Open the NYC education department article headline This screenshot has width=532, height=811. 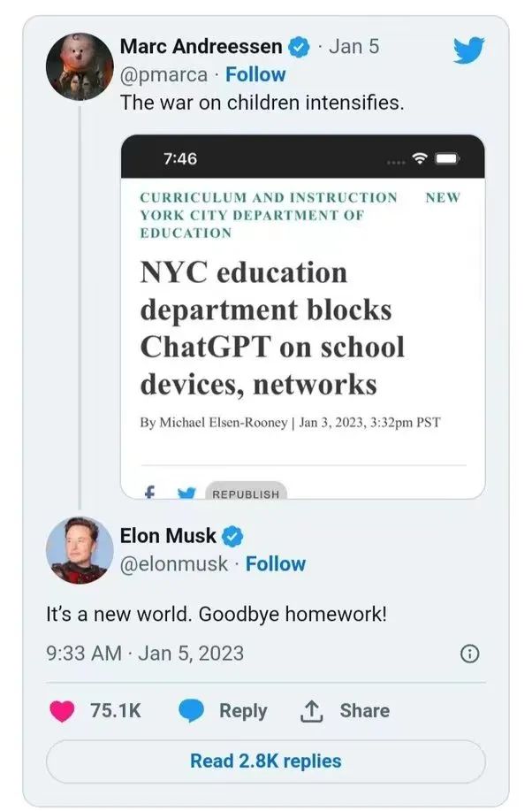271,327
